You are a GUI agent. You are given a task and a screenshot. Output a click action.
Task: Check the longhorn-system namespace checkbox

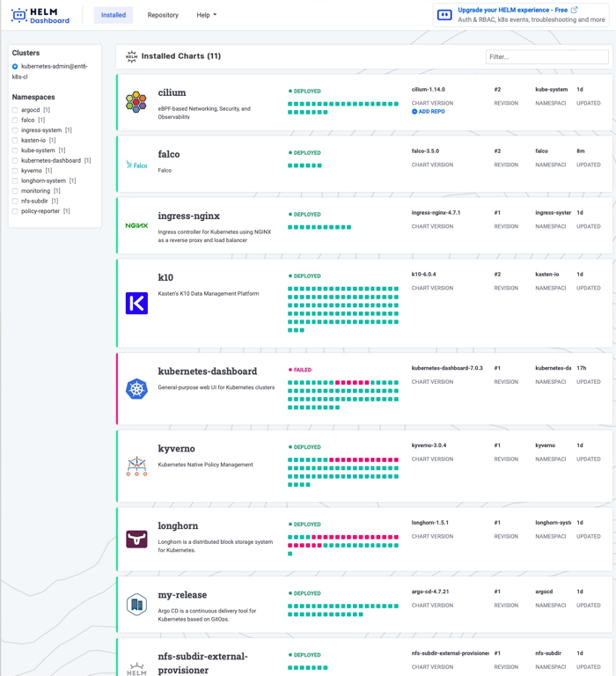(x=15, y=180)
